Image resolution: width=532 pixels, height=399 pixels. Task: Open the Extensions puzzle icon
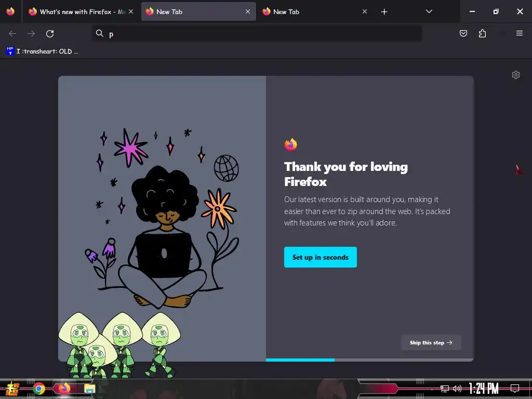click(x=482, y=33)
